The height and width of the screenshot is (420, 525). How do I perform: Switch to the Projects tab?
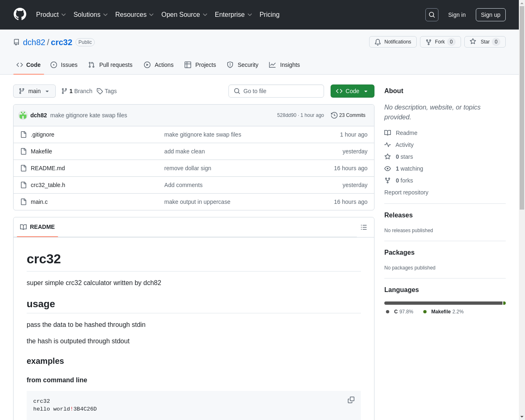(200, 65)
